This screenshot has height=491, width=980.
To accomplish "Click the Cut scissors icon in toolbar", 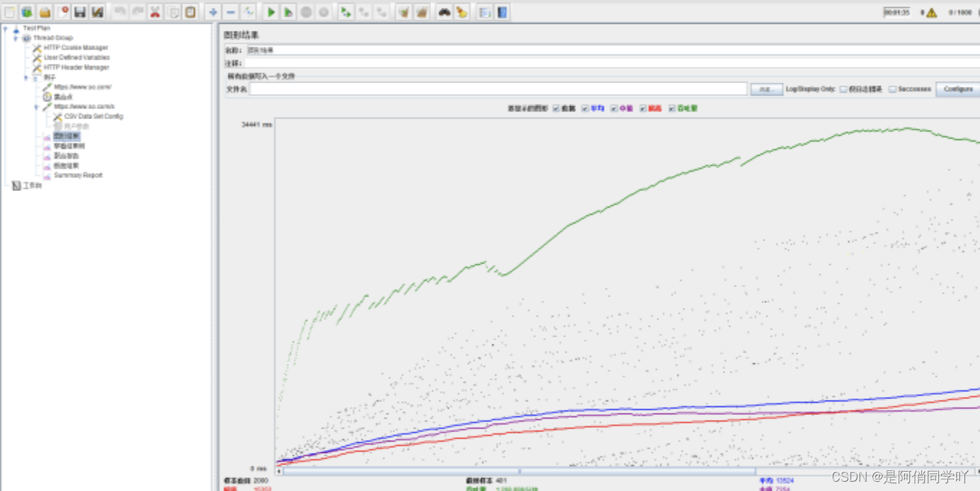I will coord(155,12).
